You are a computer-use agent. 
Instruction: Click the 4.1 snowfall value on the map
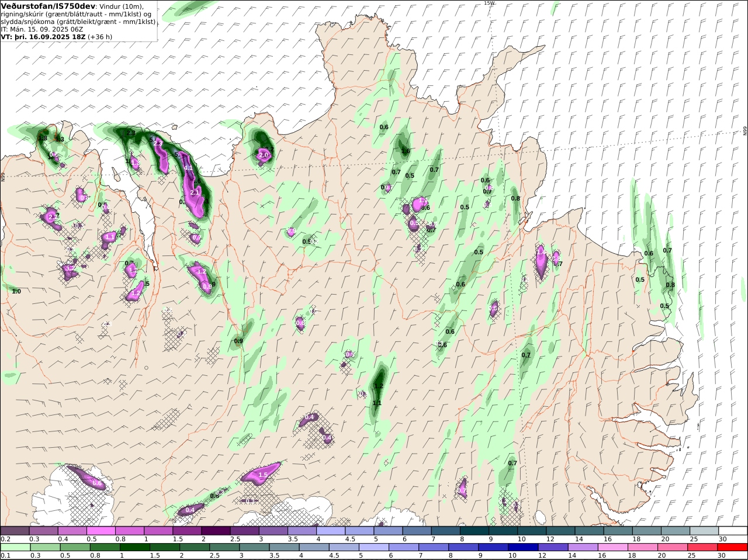(188, 168)
